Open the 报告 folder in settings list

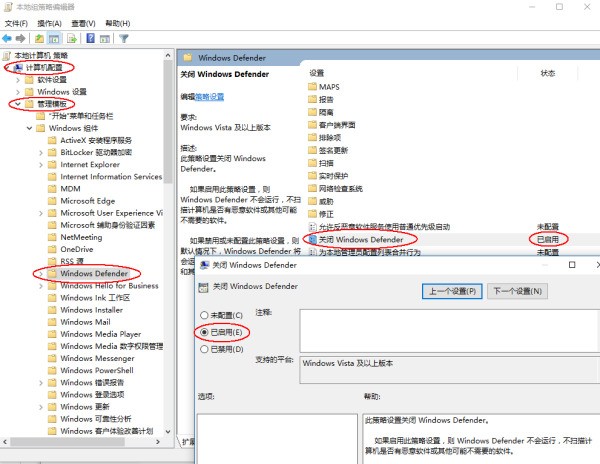[321, 99]
